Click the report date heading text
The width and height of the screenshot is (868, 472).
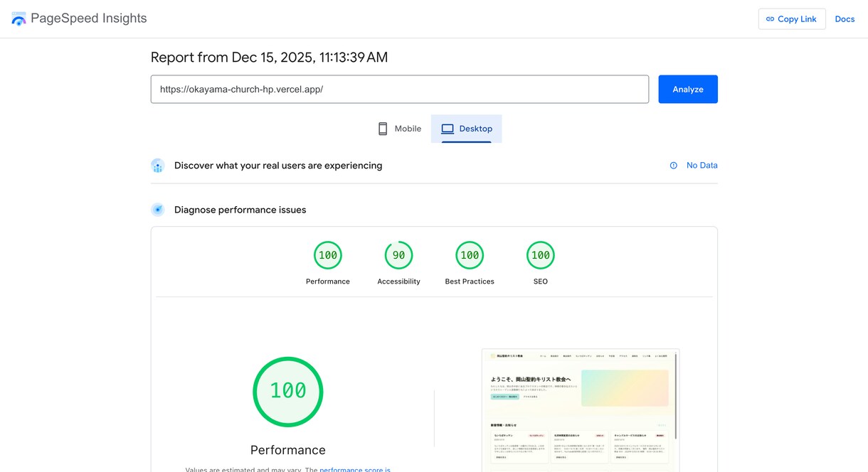[x=270, y=58]
